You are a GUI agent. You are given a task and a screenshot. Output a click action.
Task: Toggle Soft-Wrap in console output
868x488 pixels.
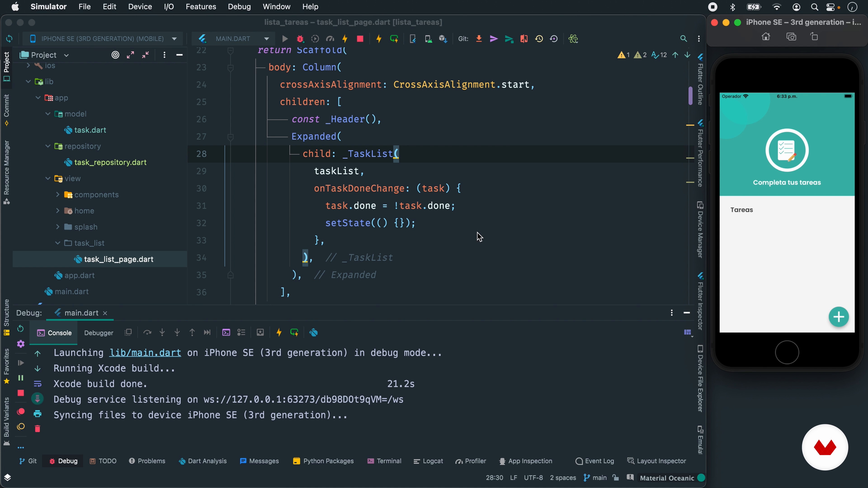(37, 384)
